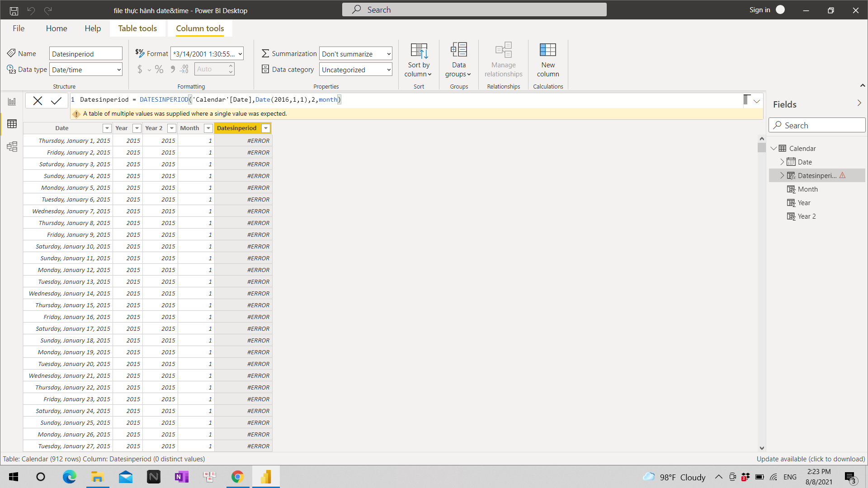868x488 pixels.
Task: Click Datesinperiod column header
Action: (243, 128)
